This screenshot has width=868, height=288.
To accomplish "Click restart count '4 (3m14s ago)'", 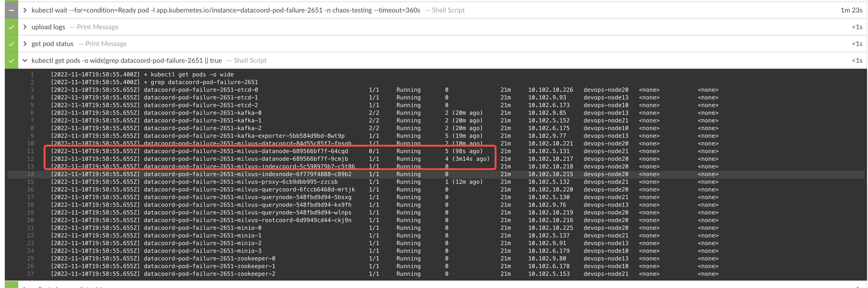I will pos(467,159).
